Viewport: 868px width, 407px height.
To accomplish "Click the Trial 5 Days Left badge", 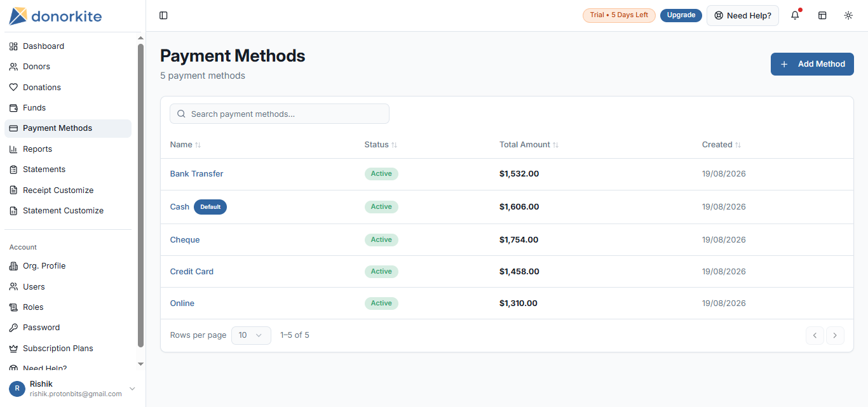I will [619, 15].
